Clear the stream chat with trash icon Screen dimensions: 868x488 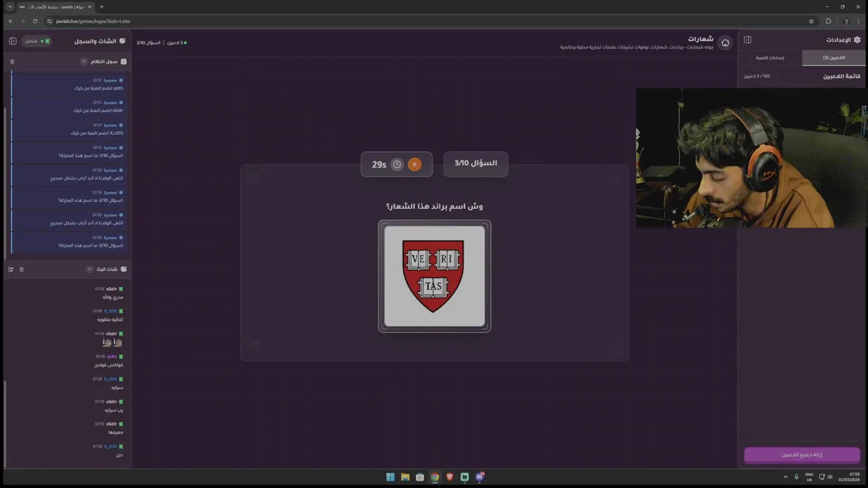coord(21,270)
